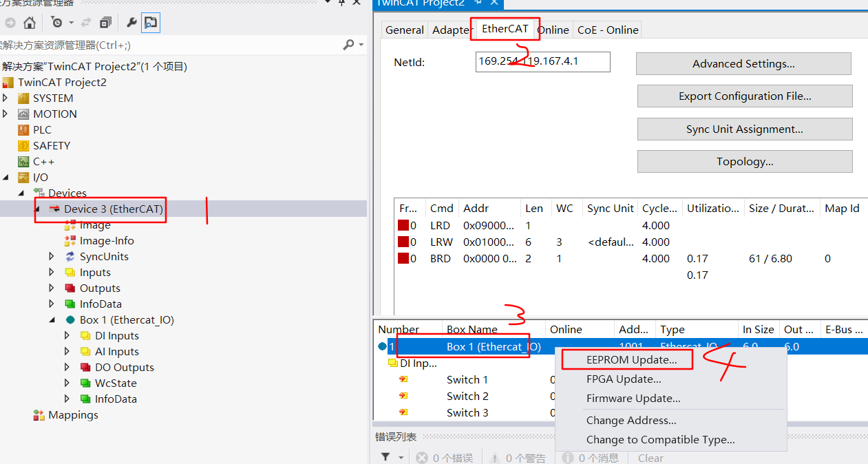
Task: Click the MOTION node icon
Action: pyautogui.click(x=23, y=114)
